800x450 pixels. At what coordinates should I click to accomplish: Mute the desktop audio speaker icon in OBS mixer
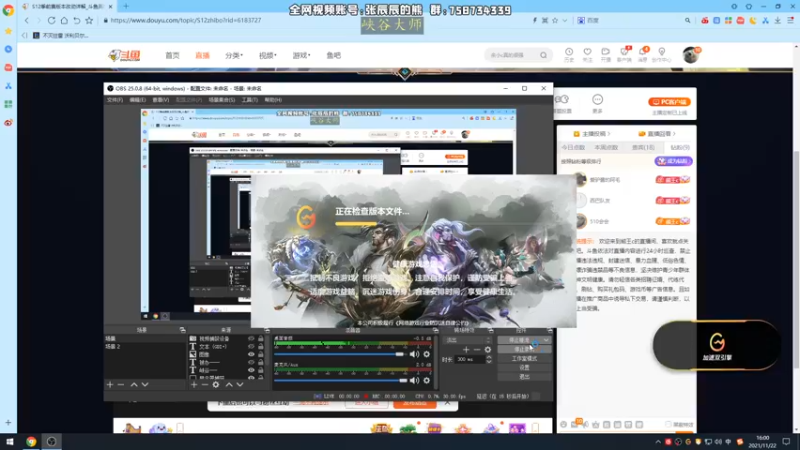(x=414, y=354)
